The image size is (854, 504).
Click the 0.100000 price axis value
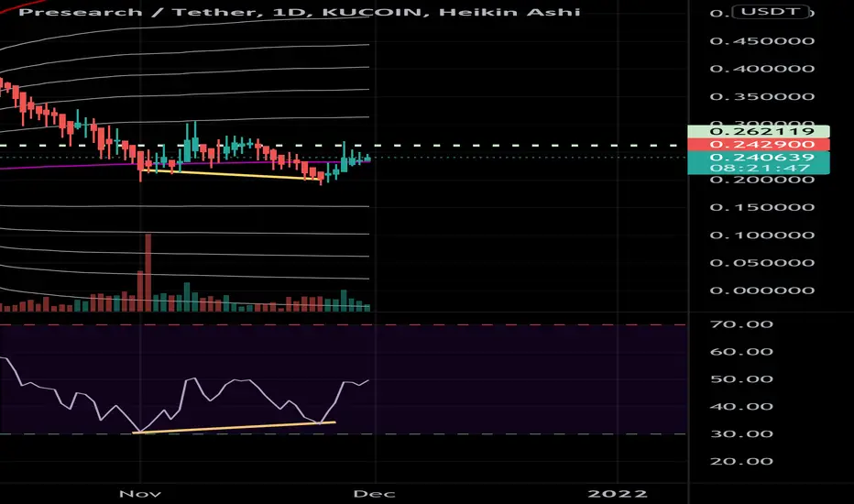[x=762, y=236]
